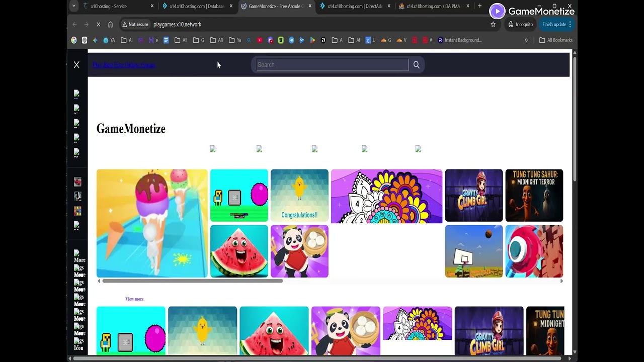The width and height of the screenshot is (644, 362).
Task: Expand the G bookmarks folder
Action: pyautogui.click(x=199, y=40)
